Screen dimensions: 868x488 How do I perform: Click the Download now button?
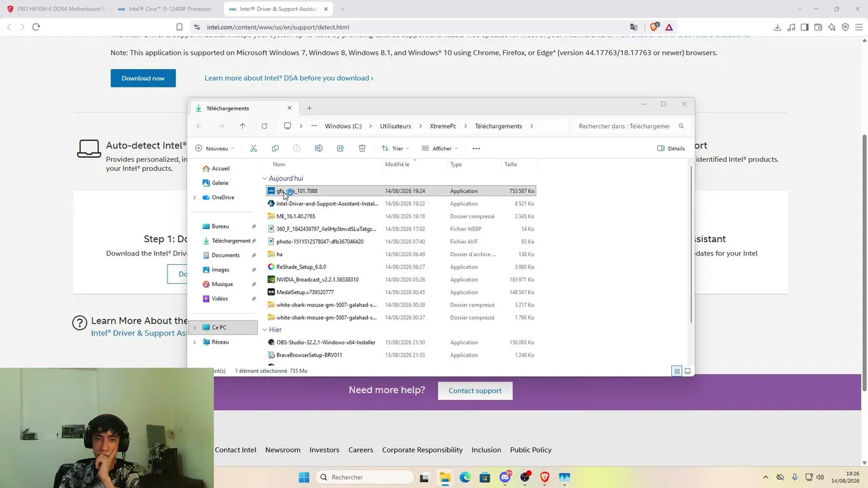[x=143, y=78]
